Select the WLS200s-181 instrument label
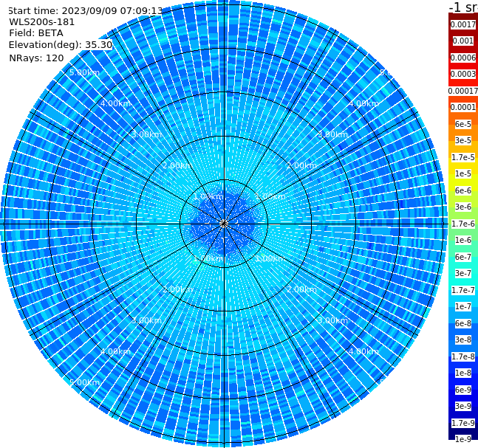Image resolution: width=478 pixels, height=448 pixels. [x=42, y=22]
